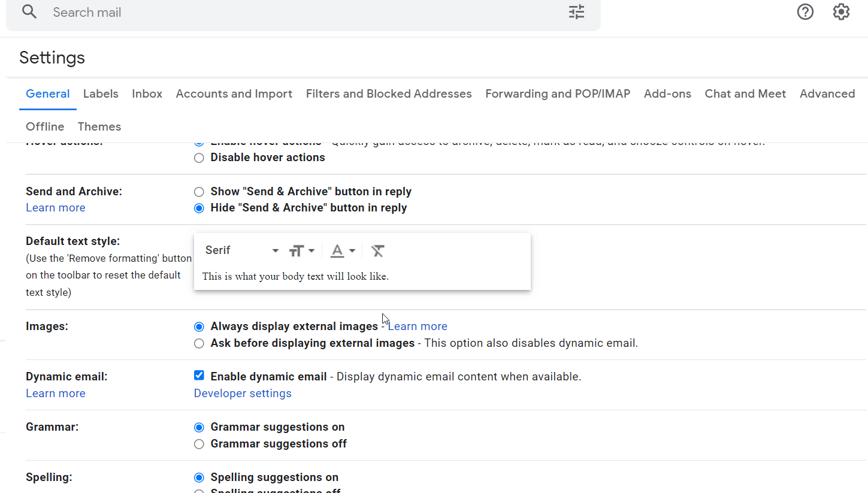The image size is (868, 493).
Task: Go to the Themes tab
Action: click(99, 127)
